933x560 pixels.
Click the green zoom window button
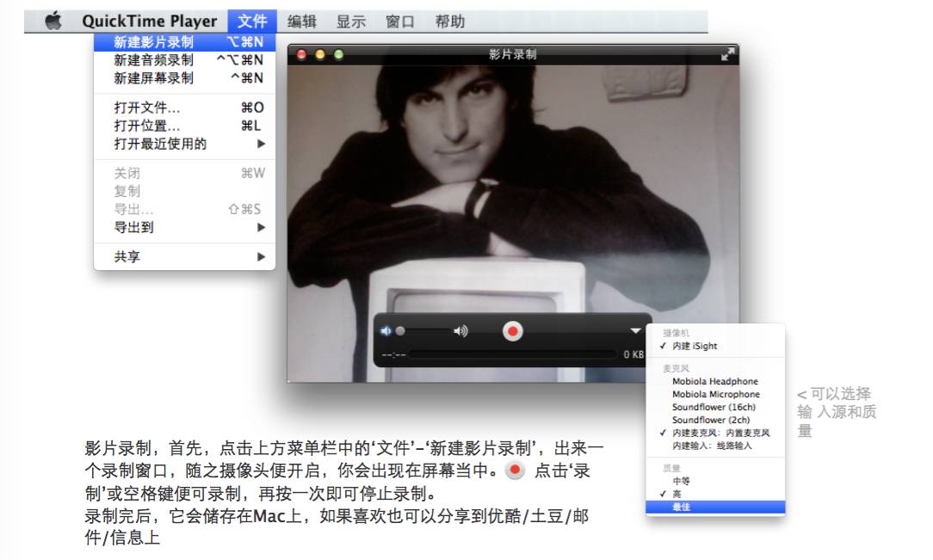click(x=339, y=55)
